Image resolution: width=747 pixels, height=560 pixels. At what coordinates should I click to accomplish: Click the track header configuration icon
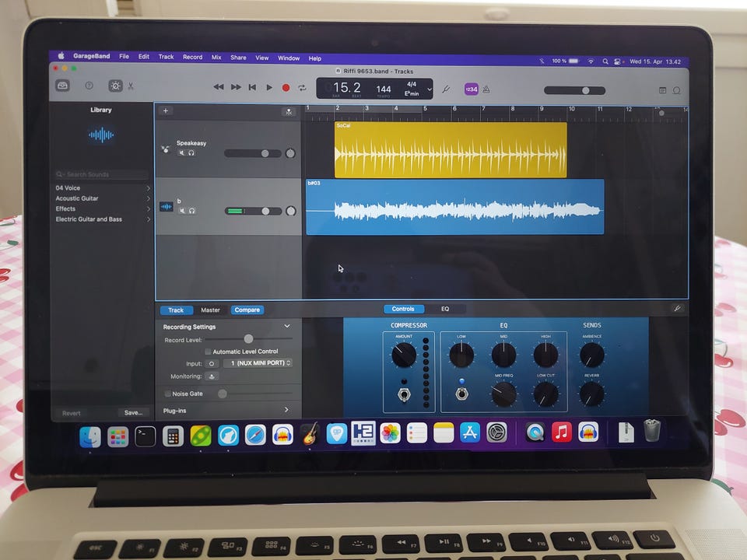289,112
